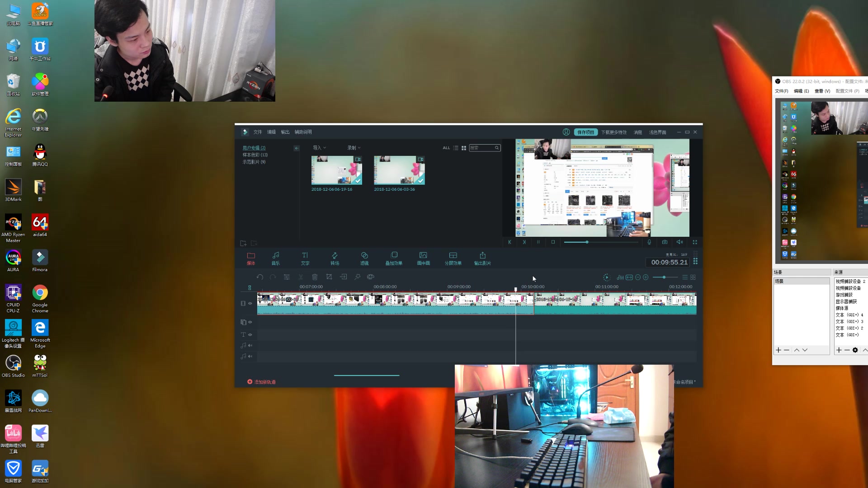Open the 转场 transitions panel
The width and height of the screenshot is (868, 488).
click(335, 258)
